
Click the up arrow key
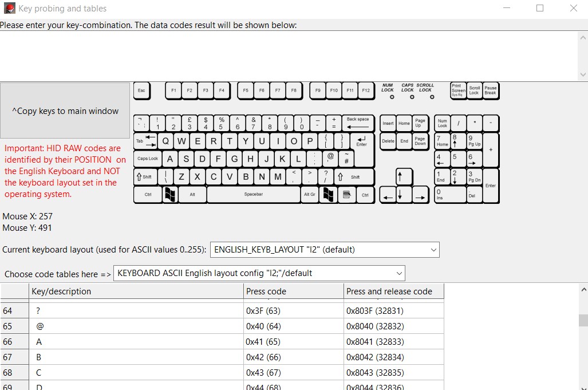pos(404,176)
